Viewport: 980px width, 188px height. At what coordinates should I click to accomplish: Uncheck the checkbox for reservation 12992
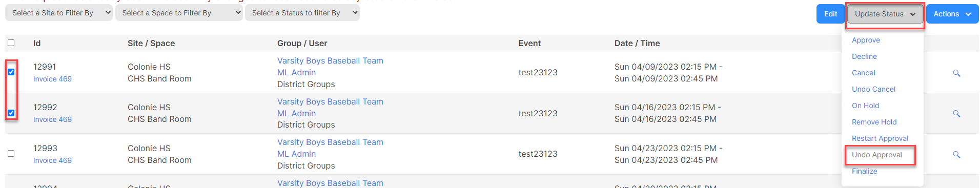click(x=11, y=113)
